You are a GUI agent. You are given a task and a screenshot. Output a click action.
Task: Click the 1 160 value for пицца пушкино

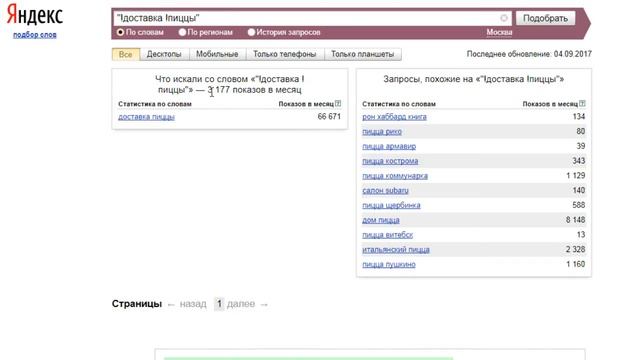[576, 264]
